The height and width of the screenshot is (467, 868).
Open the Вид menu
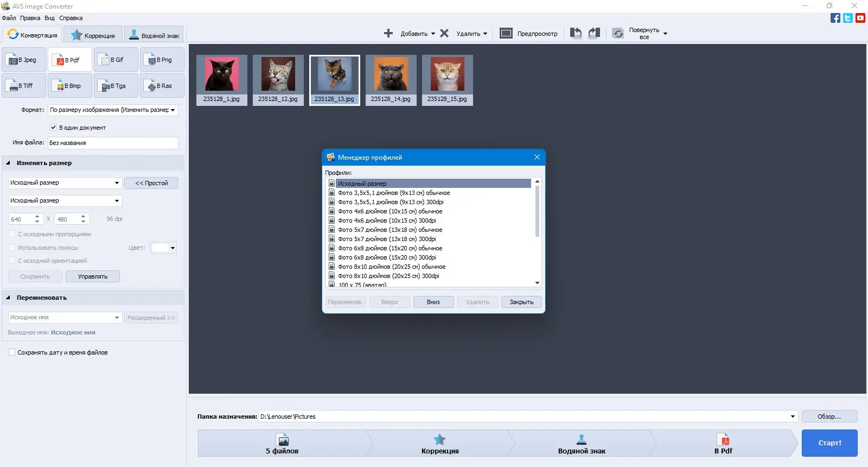[x=49, y=18]
